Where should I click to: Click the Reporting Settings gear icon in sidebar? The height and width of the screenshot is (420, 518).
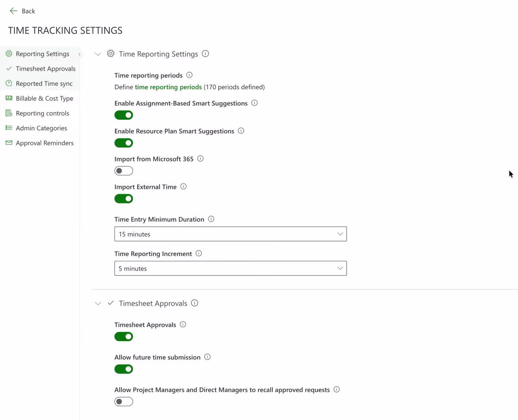click(9, 53)
